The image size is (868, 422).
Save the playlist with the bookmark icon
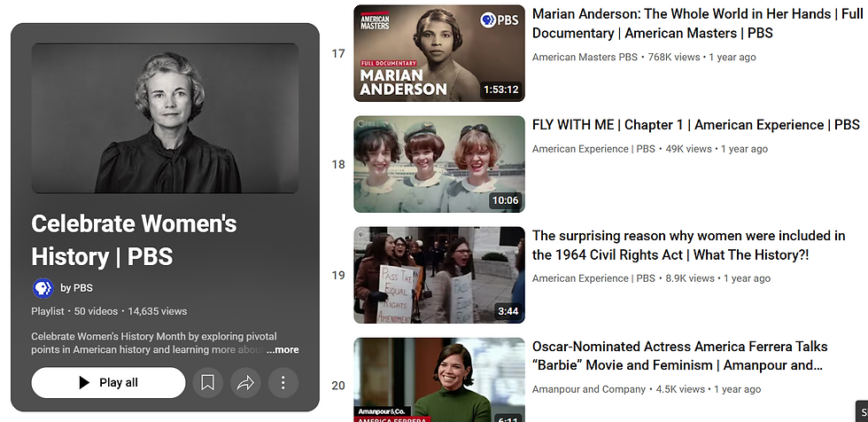pos(207,383)
